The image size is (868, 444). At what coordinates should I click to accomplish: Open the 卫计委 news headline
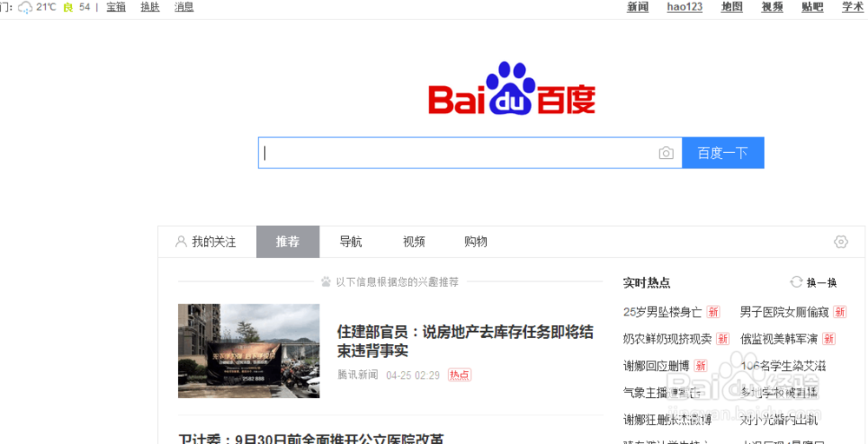click(311, 439)
